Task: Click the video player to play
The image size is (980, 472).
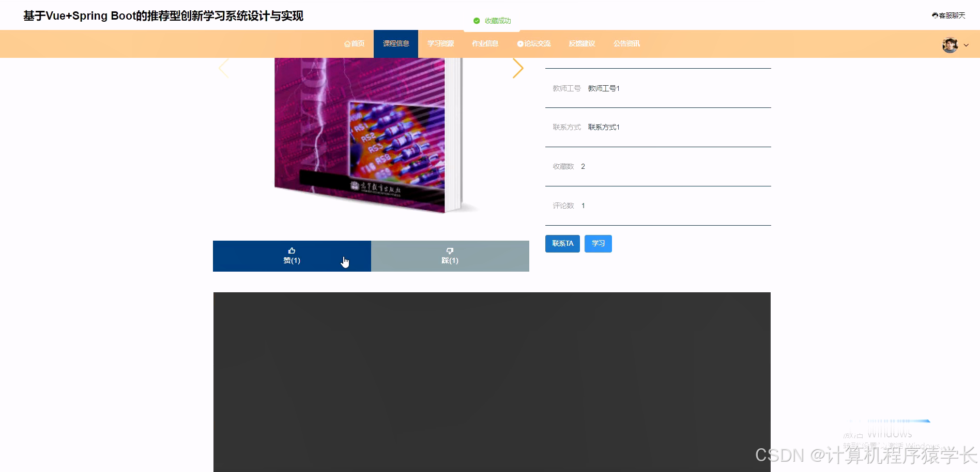Action: coord(492,382)
